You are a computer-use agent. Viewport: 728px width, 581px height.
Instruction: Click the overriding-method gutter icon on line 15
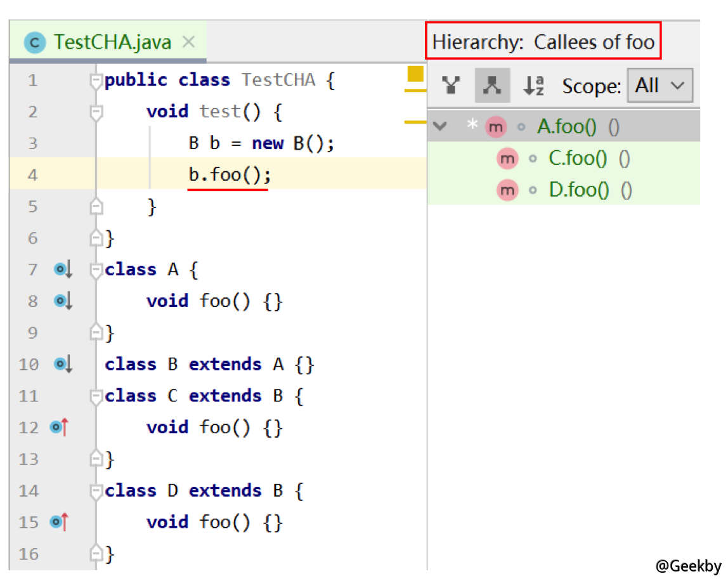click(x=58, y=522)
